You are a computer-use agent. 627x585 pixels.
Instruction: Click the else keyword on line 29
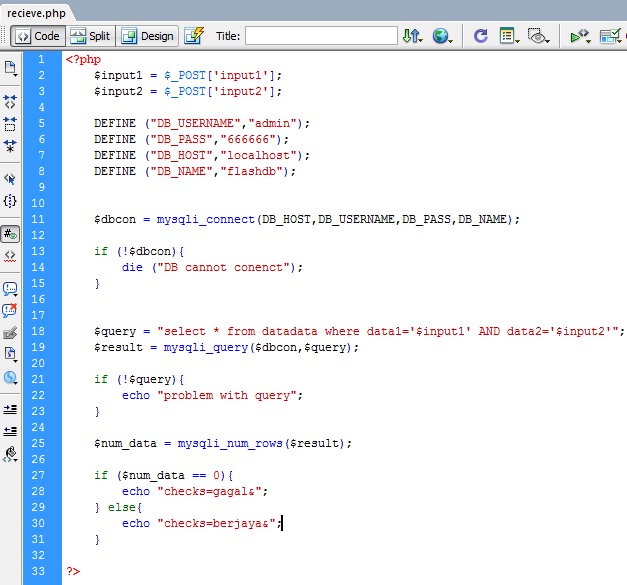[122, 507]
